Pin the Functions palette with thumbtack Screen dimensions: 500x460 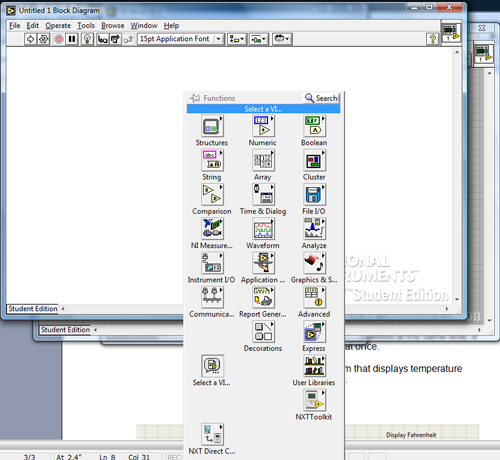(195, 98)
